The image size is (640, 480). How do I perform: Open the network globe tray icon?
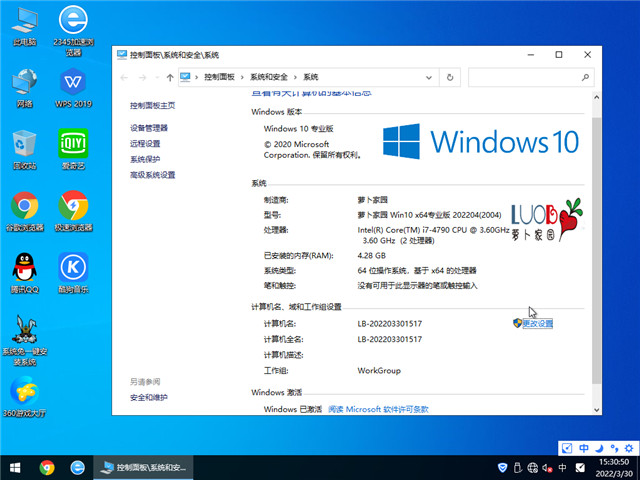(x=532, y=468)
